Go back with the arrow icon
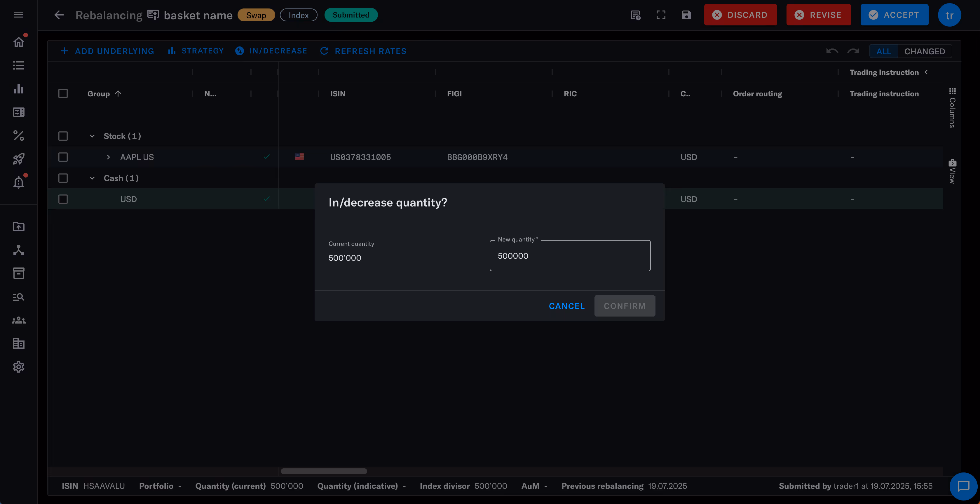The image size is (980, 504). 59,15
